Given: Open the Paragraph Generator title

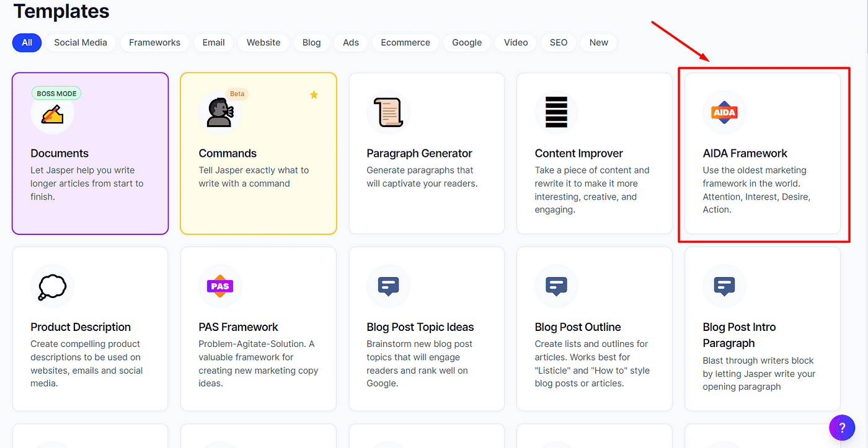Looking at the screenshot, I should click(419, 154).
